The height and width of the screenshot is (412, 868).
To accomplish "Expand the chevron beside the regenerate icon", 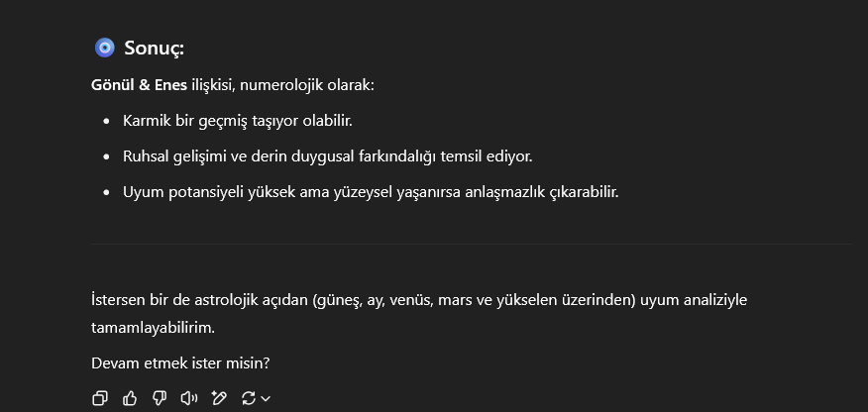I will (x=266, y=399).
